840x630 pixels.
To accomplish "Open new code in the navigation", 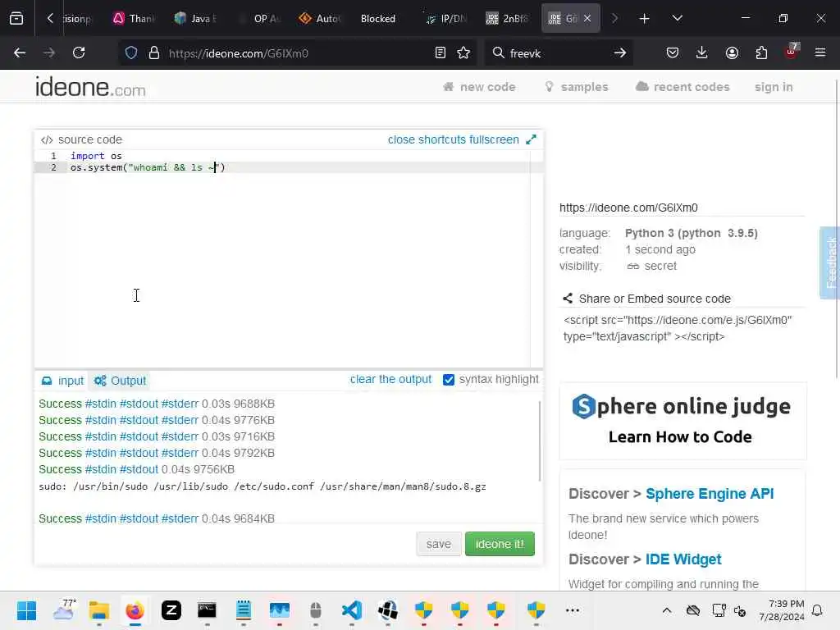I will pos(479,87).
